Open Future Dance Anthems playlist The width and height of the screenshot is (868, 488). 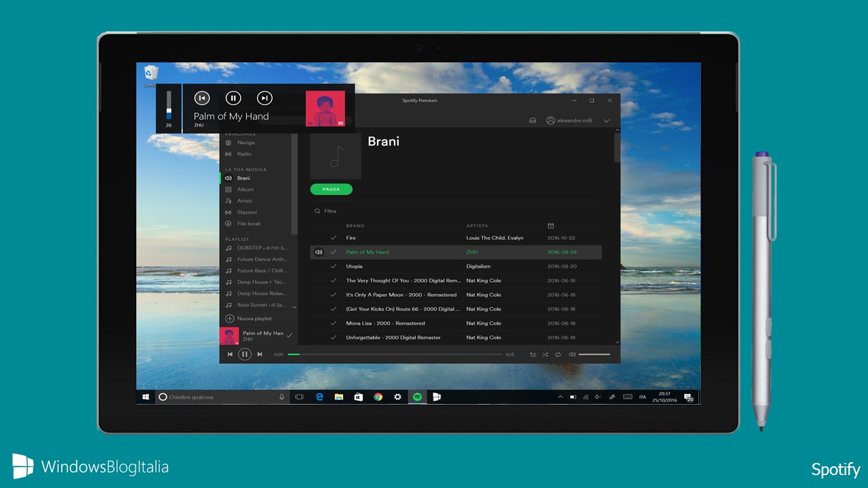262,259
